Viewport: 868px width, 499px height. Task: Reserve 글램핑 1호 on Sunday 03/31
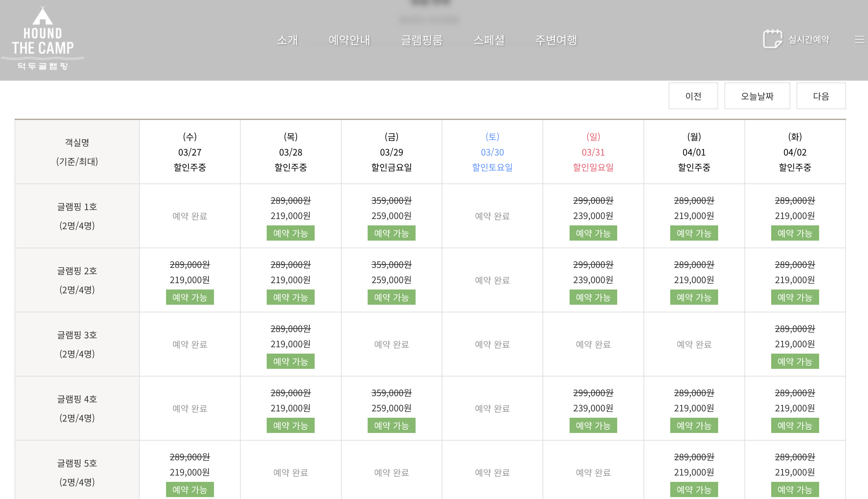coord(593,233)
